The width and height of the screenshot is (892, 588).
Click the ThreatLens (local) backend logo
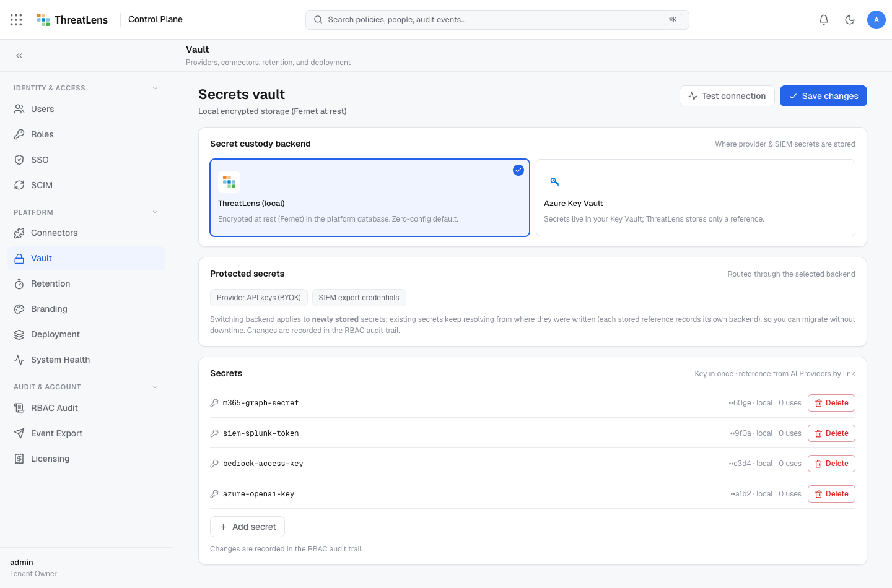[229, 182]
